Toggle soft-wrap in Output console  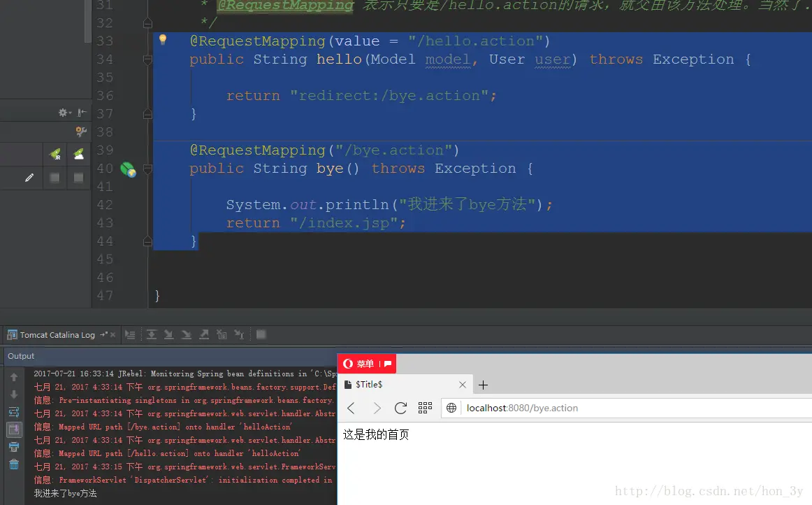14,412
